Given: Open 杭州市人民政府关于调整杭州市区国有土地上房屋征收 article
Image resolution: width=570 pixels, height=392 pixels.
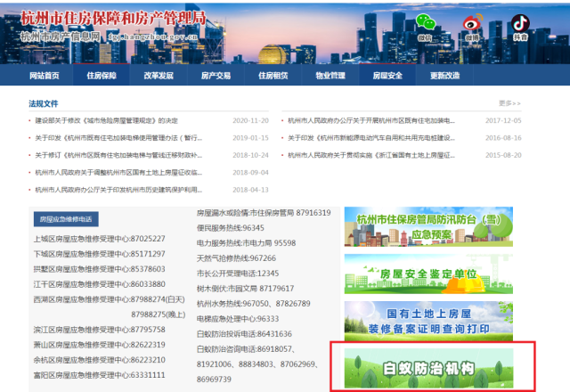Looking at the screenshot, I should click(118, 172).
